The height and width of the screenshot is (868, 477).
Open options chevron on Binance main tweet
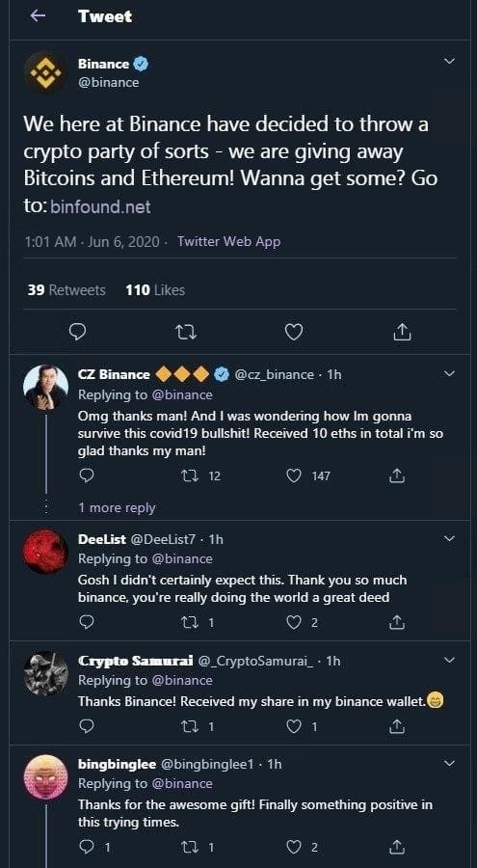click(449, 62)
